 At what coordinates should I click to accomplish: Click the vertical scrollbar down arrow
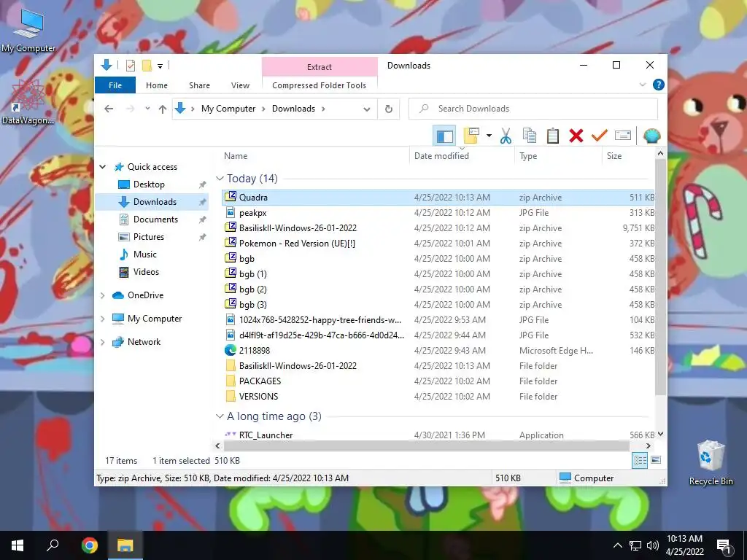coord(660,434)
